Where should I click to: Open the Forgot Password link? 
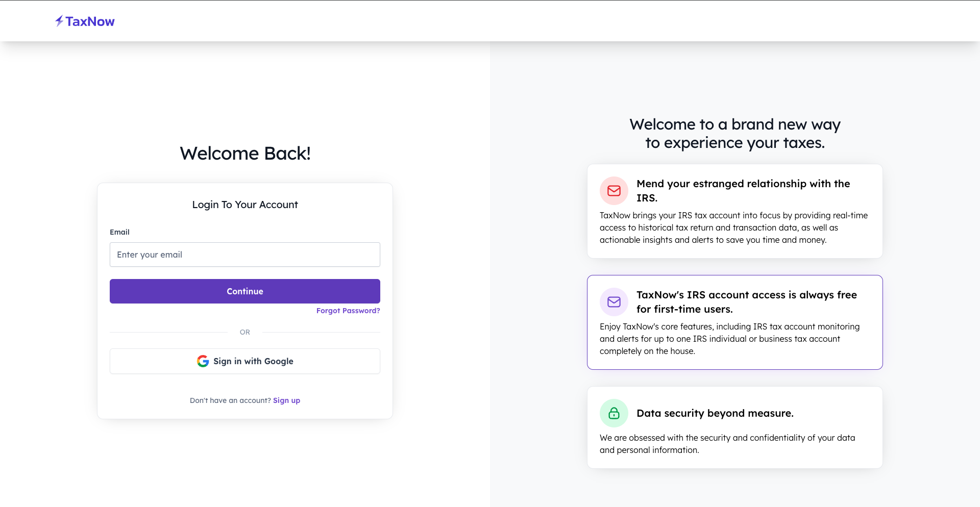[348, 311]
